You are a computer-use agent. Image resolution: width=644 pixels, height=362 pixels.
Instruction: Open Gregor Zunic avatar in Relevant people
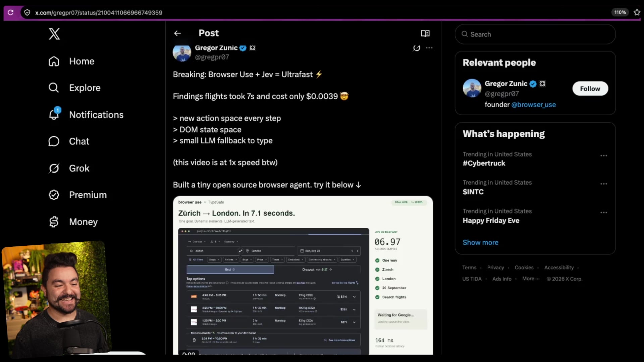[472, 88]
